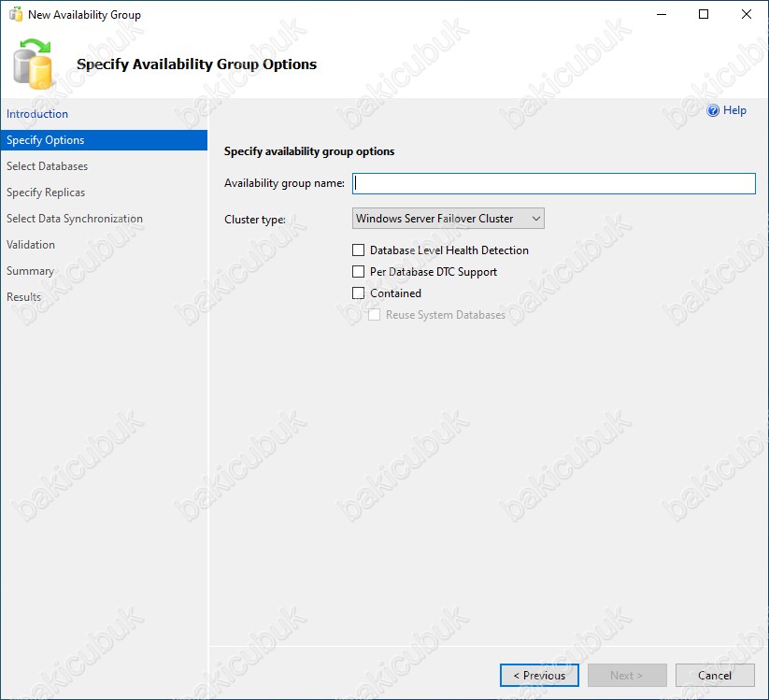
Task: Select the Select Databases step
Action: click(x=47, y=166)
